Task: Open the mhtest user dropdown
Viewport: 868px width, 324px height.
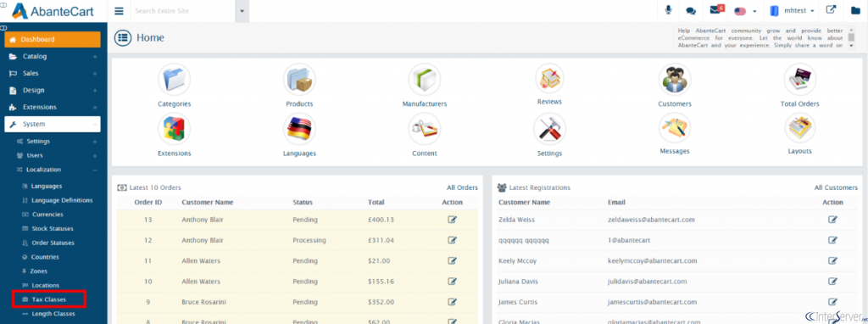Action: [793, 10]
